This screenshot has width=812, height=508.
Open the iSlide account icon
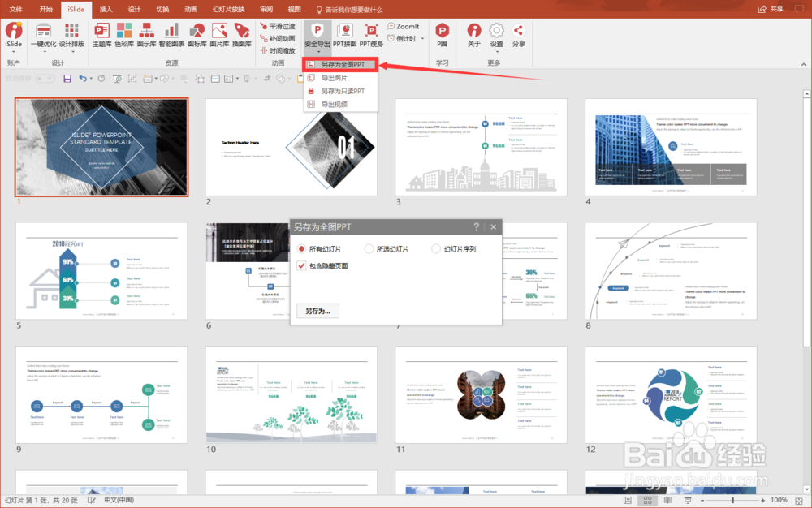pyautogui.click(x=14, y=35)
